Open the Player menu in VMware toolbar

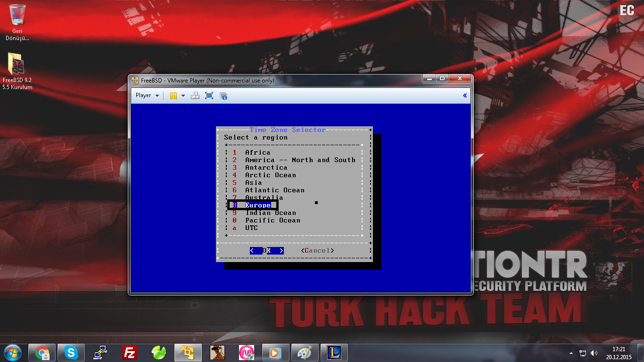147,95
